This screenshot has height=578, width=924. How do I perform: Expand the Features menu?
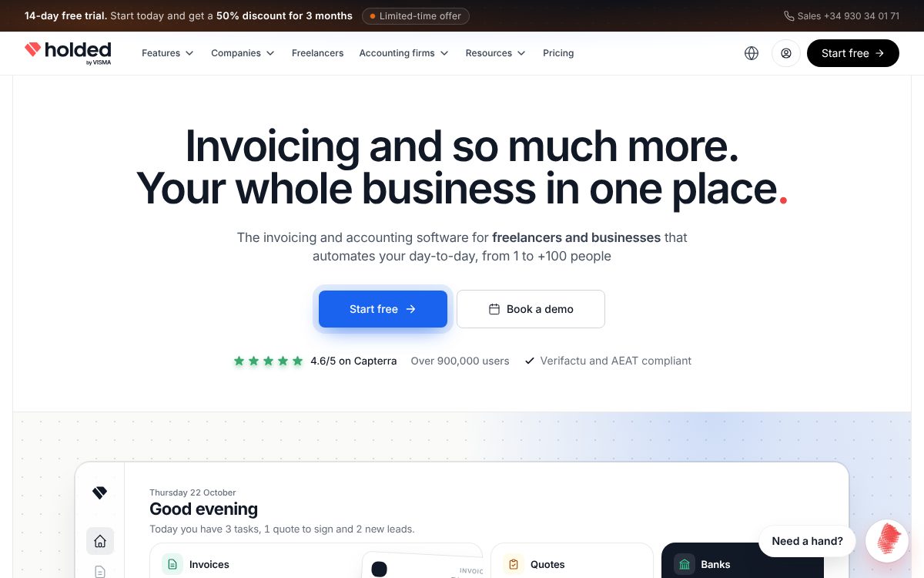[168, 53]
